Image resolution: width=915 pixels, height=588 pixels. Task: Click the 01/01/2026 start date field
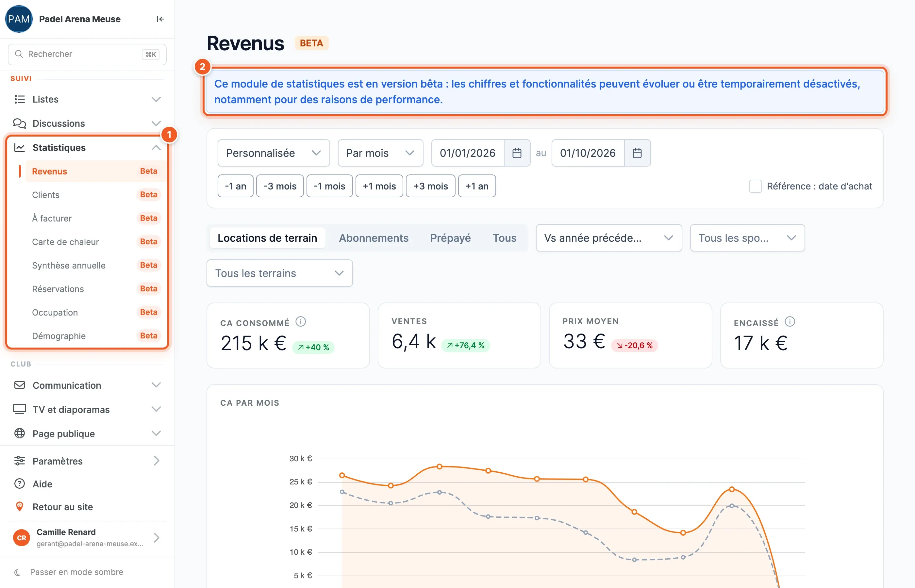[467, 153]
